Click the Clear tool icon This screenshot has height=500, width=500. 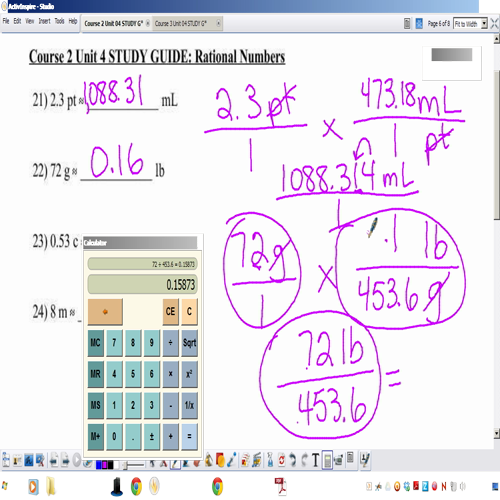pyautogui.click(x=270, y=460)
